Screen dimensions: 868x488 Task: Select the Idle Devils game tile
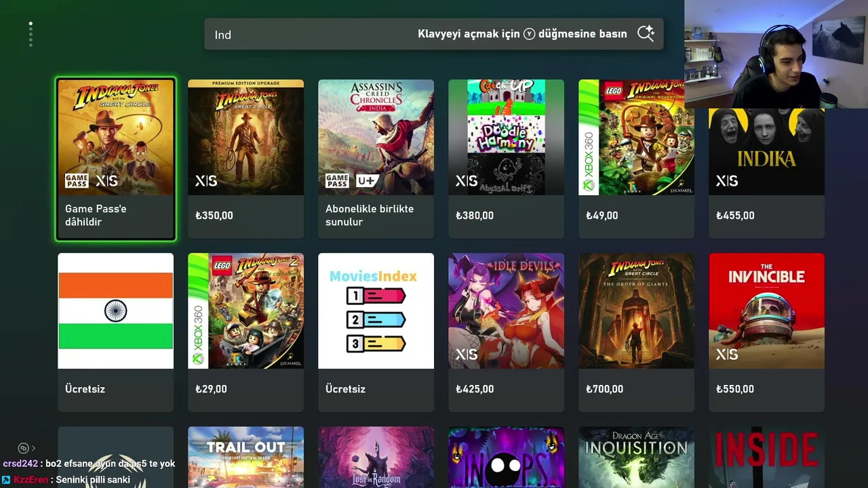click(507, 333)
